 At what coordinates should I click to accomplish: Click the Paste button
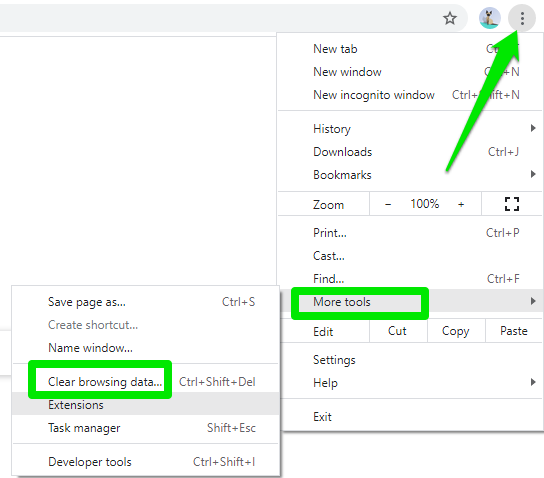tap(514, 331)
